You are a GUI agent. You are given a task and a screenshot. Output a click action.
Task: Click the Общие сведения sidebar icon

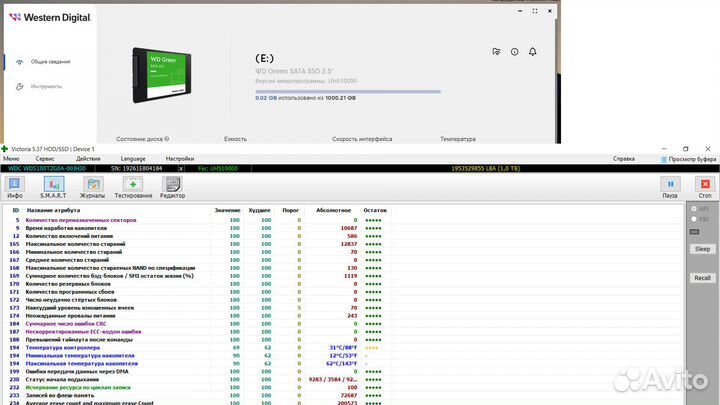click(19, 62)
